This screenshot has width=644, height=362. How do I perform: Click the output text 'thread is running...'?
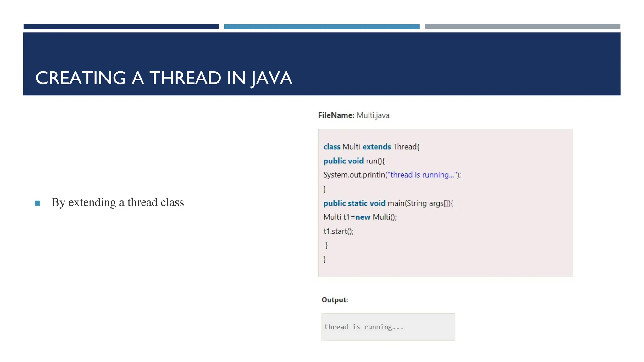(364, 327)
